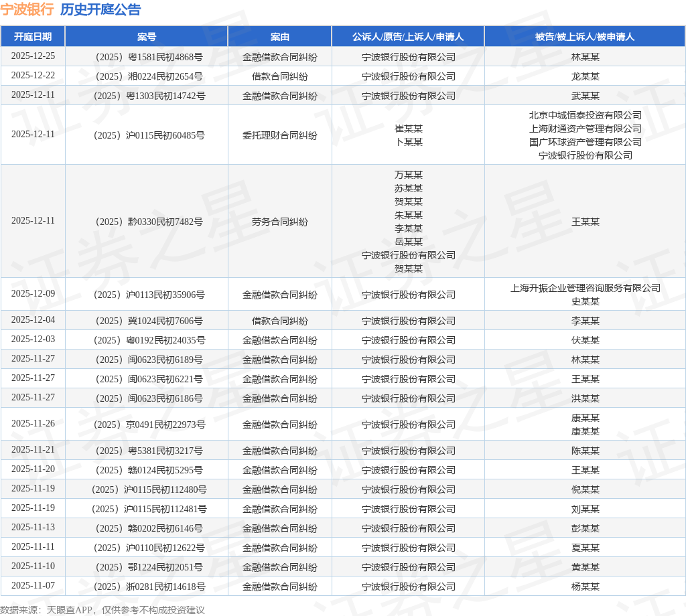Screen dimensions: 686x616
Task: Click plaintiff 苏某某
Action: coord(409,188)
